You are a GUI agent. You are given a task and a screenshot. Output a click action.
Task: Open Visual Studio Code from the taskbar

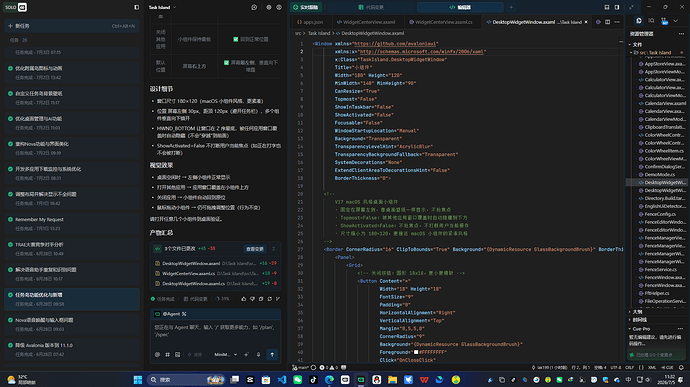point(282,380)
